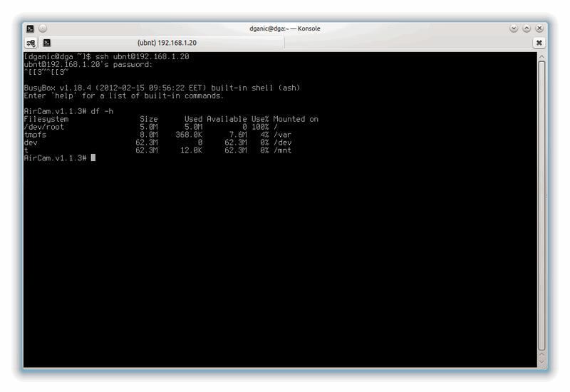Click the '12.0K' used value
Viewport: 570px width, 392px height.
click(191, 150)
